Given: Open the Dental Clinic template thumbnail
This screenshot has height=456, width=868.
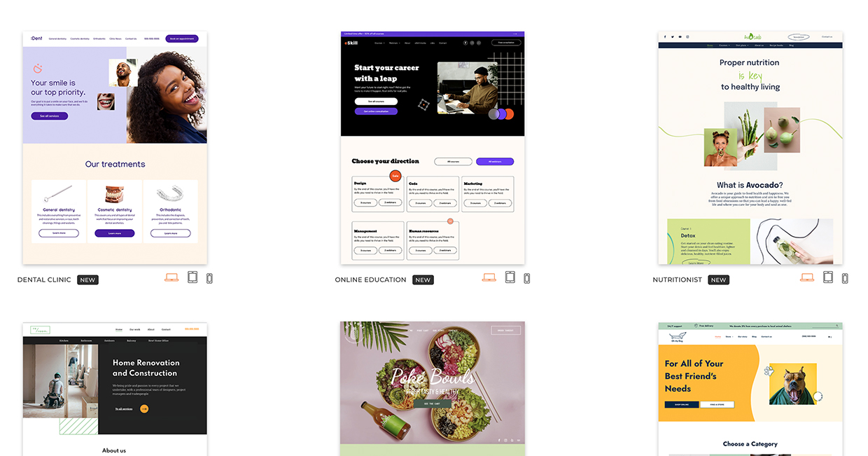Looking at the screenshot, I should 115,148.
